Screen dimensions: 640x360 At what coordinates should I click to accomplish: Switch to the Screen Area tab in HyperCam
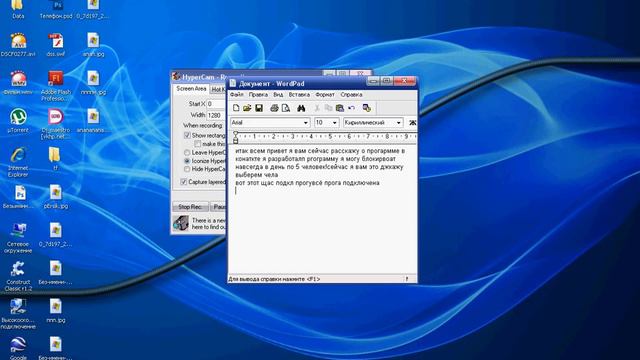[x=191, y=89]
